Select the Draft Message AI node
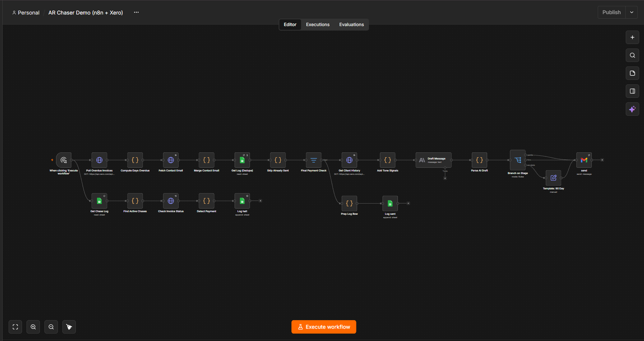The image size is (644, 341). [433, 160]
